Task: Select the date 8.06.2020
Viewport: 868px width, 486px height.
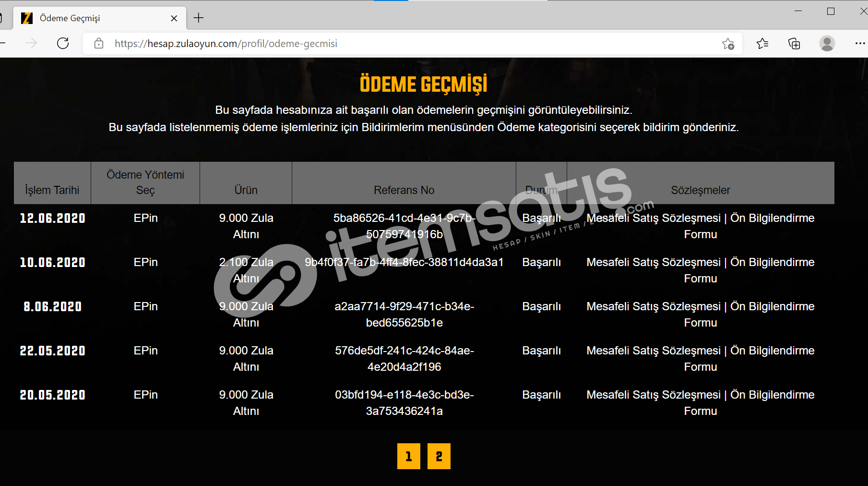Action: (52, 307)
